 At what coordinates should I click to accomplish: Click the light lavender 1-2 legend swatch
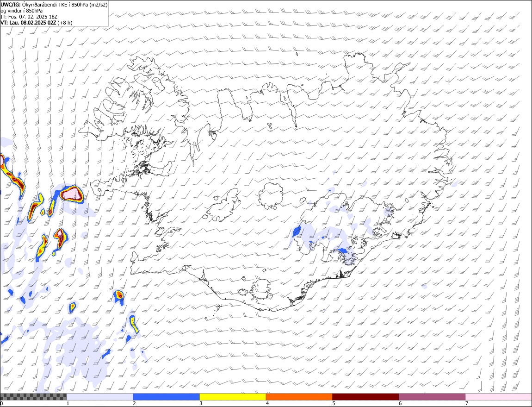100,397
